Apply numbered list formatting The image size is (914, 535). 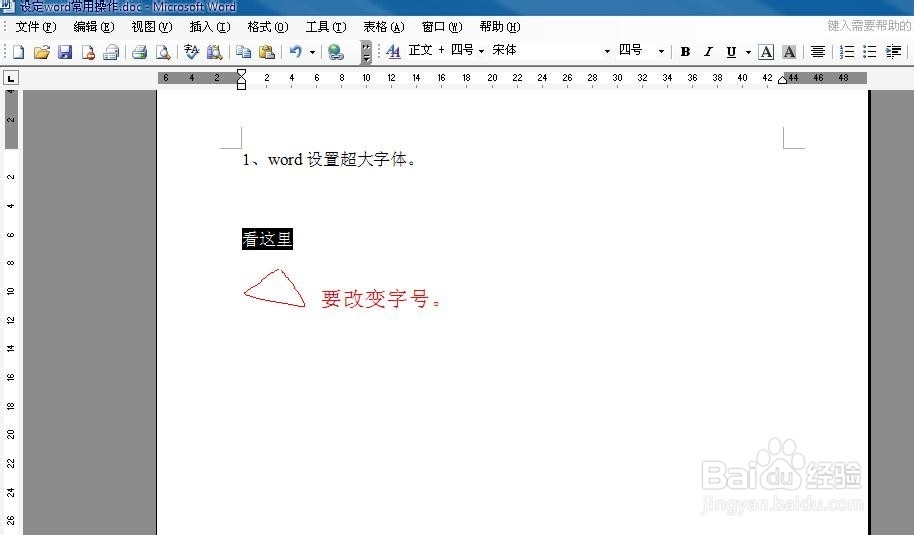(846, 52)
